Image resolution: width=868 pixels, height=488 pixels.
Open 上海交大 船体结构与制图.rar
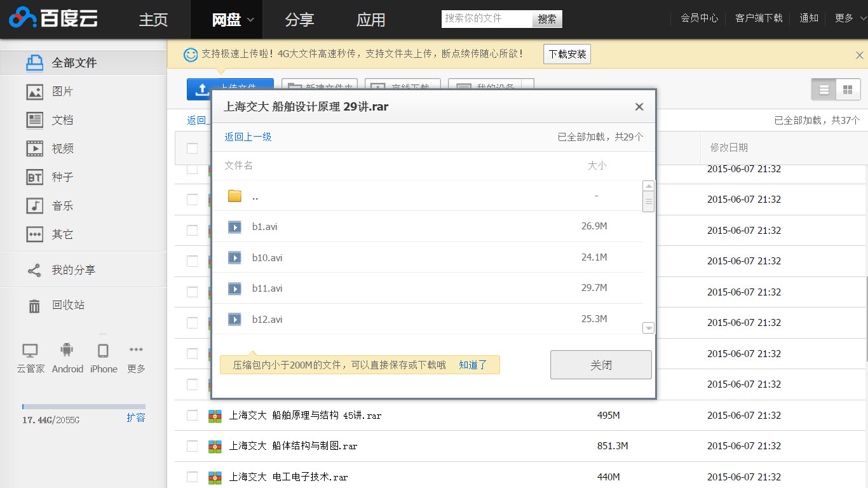(x=293, y=446)
